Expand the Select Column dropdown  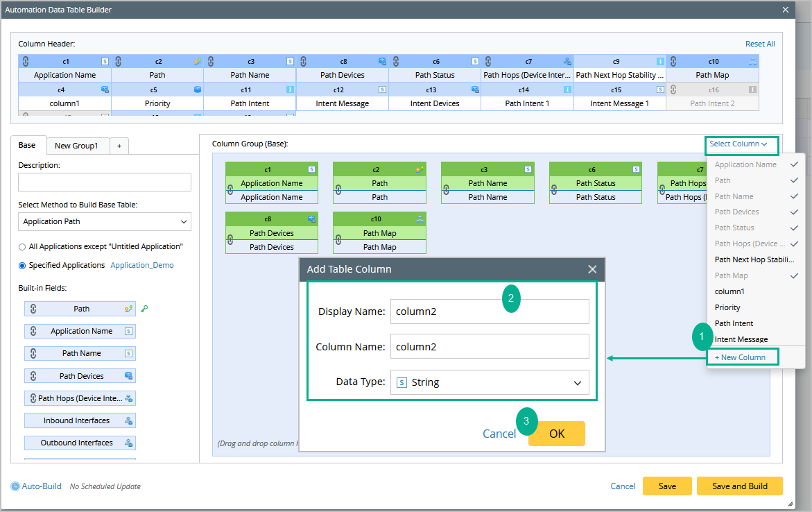[742, 144]
